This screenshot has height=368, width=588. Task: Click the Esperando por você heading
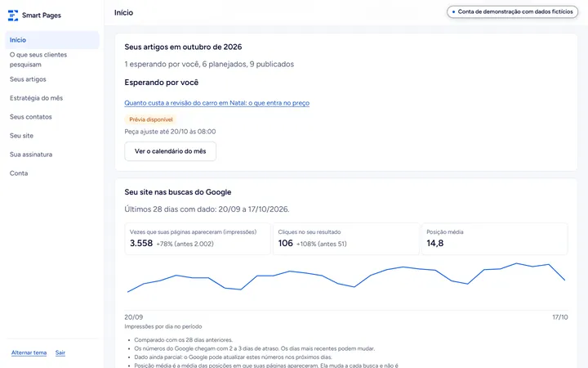pos(161,83)
